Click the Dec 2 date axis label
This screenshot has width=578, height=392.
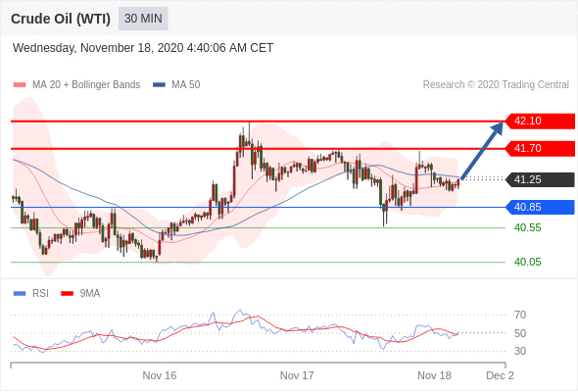(x=500, y=375)
